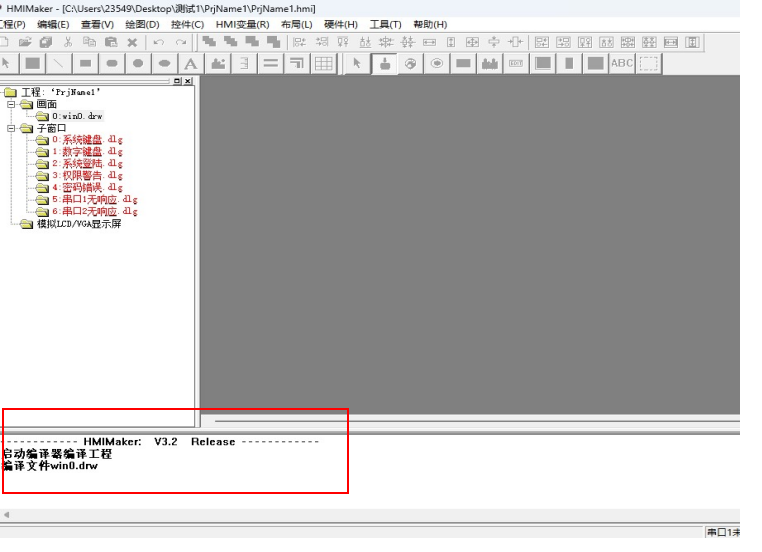Select the corner frame tool

tap(297, 63)
